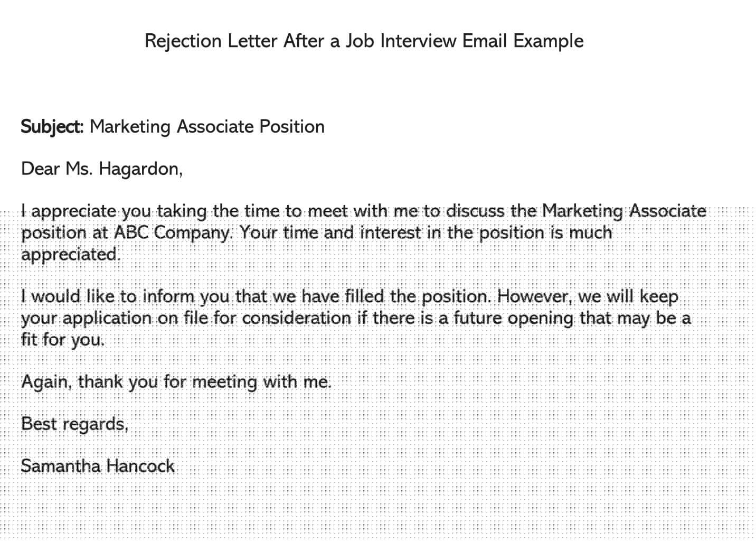This screenshot has width=756, height=541.
Task: Click 'Email Example' in the title
Action: [x=523, y=41]
